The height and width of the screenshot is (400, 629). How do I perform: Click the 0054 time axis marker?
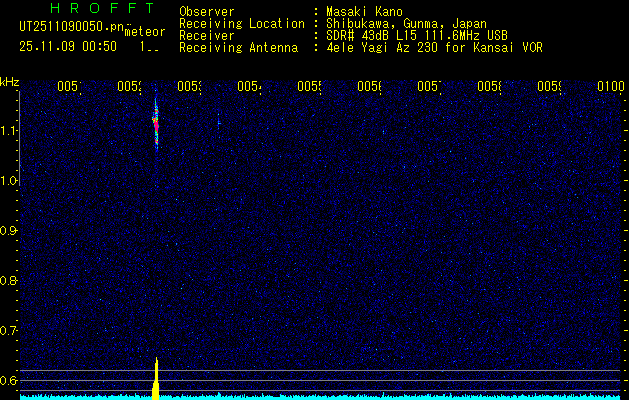[249, 86]
